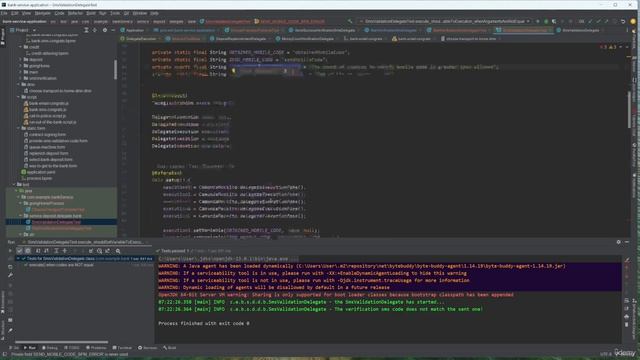The width and height of the screenshot is (640, 360).
Task: Click the lightbulb intention icon in editor
Action: tap(233, 71)
